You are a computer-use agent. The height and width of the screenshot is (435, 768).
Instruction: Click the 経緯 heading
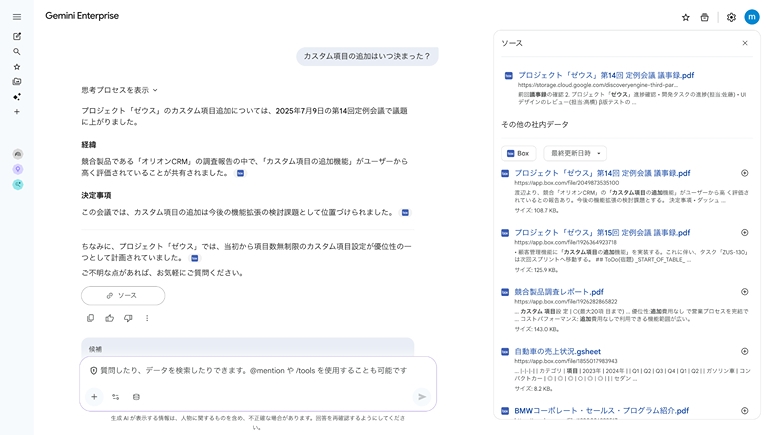tap(89, 145)
